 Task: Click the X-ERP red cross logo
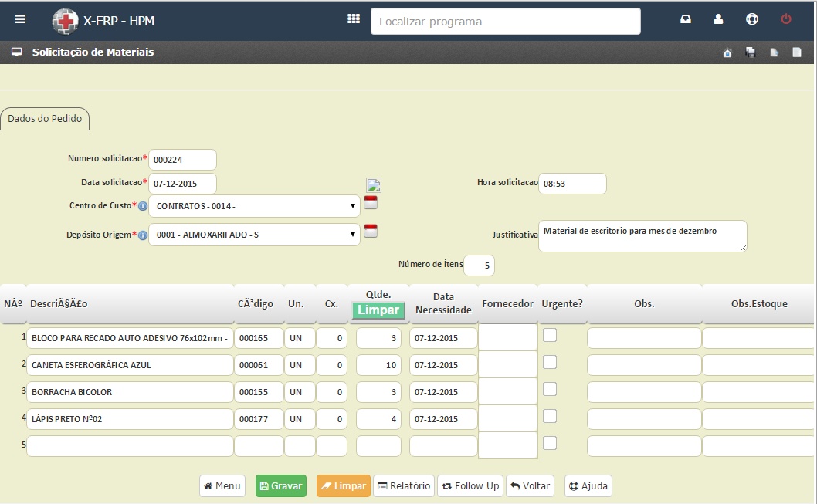point(65,22)
